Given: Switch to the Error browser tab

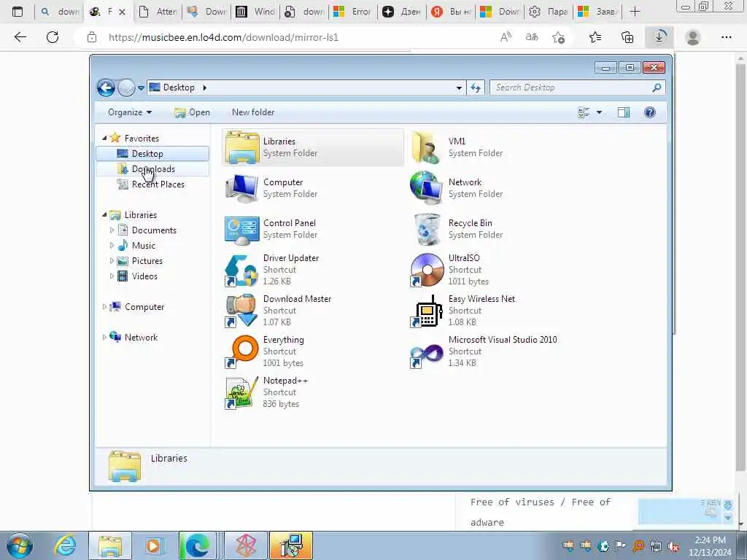Looking at the screenshot, I should 353,12.
